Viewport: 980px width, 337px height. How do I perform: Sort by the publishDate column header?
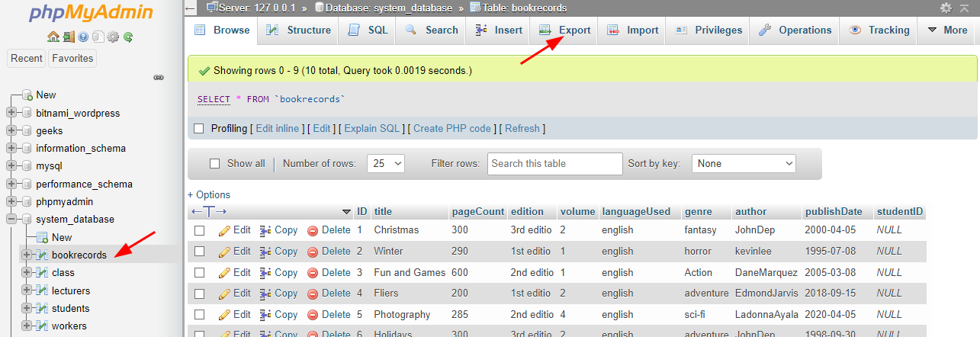(834, 211)
